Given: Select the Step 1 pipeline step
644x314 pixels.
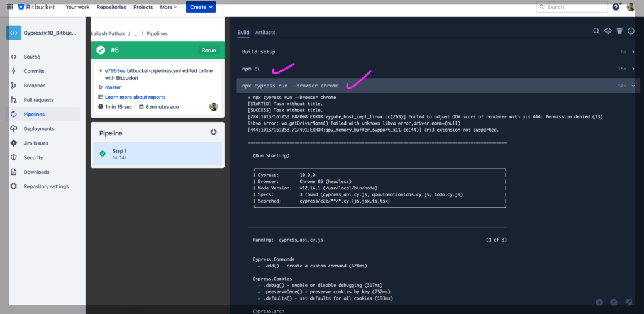Looking at the screenshot, I should (x=157, y=154).
